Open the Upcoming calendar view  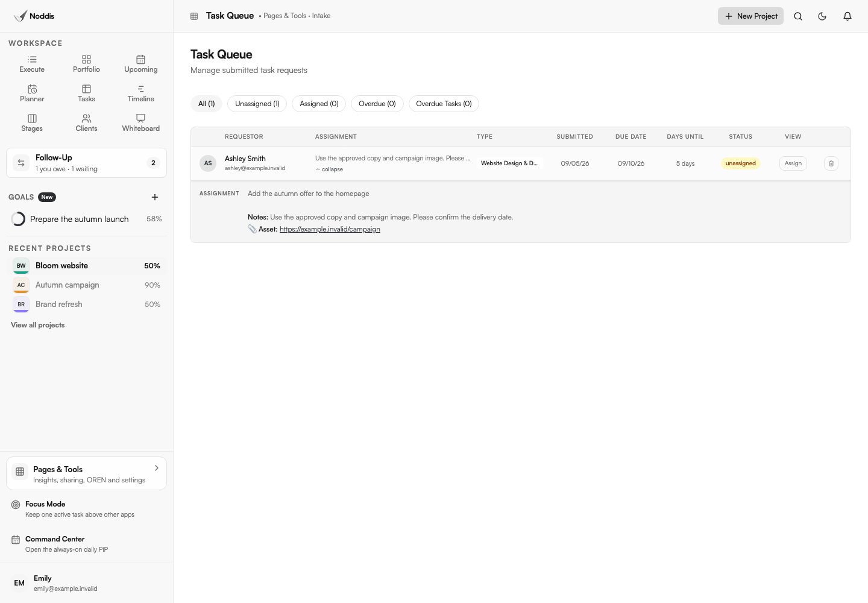click(140, 64)
